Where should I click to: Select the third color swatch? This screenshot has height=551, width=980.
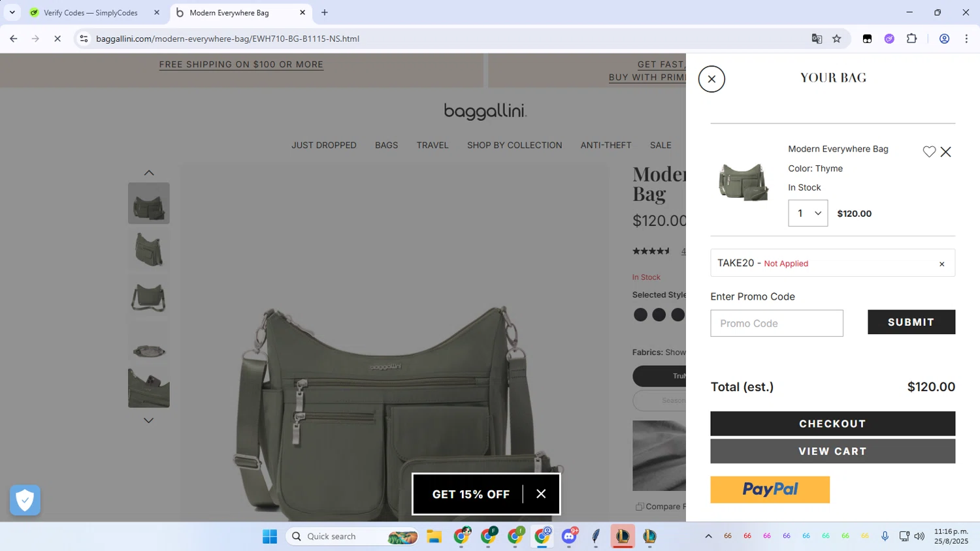point(678,315)
